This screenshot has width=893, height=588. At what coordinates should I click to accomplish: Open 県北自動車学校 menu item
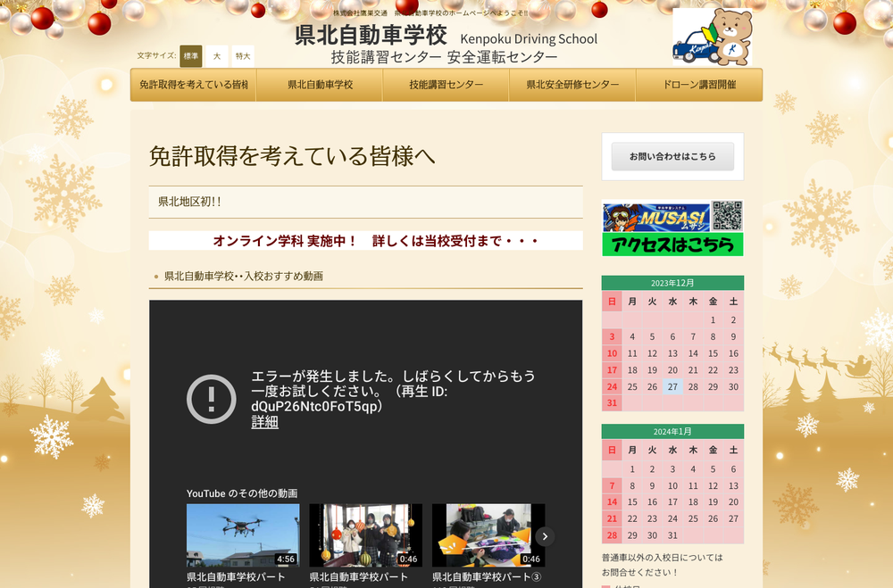pyautogui.click(x=320, y=85)
